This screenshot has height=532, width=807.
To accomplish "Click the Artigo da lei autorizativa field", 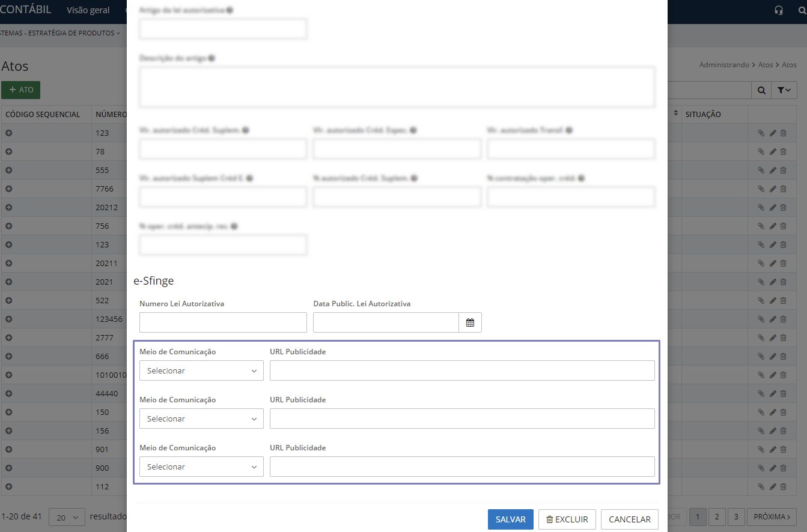I will [x=223, y=29].
